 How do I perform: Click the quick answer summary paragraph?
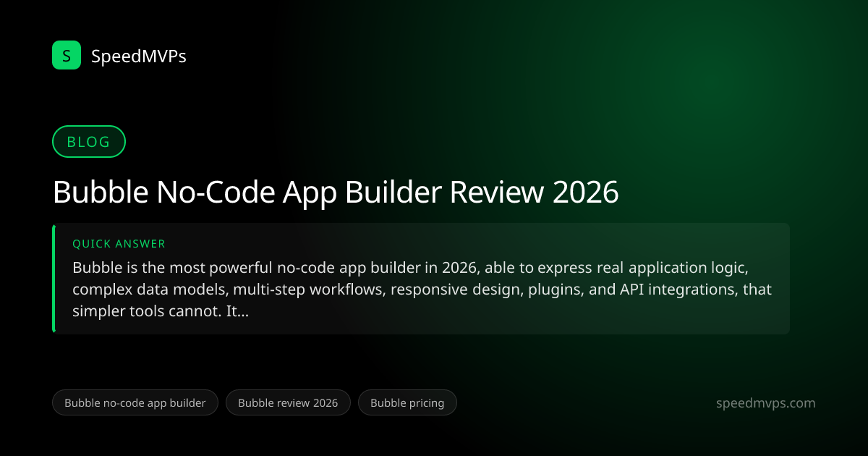coord(422,290)
